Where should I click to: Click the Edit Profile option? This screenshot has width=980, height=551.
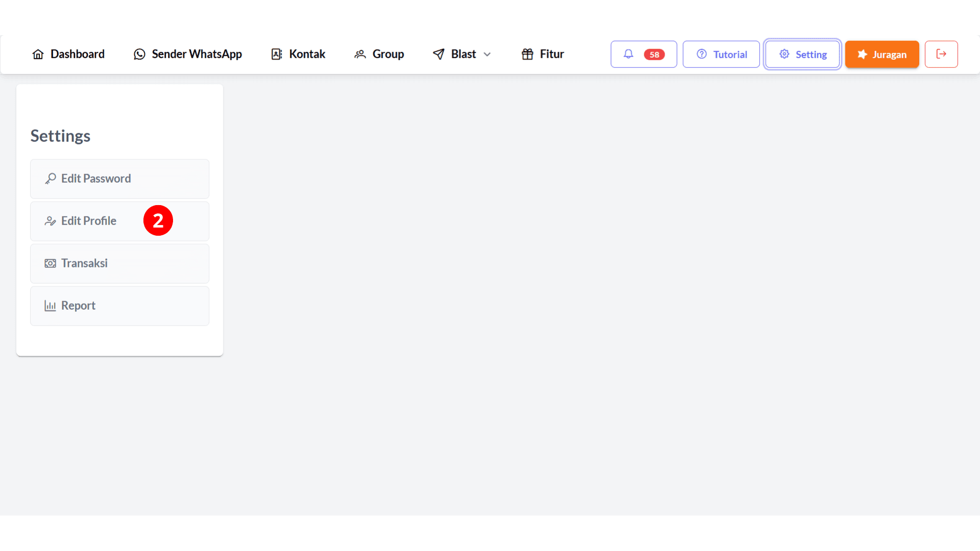pyautogui.click(x=120, y=221)
